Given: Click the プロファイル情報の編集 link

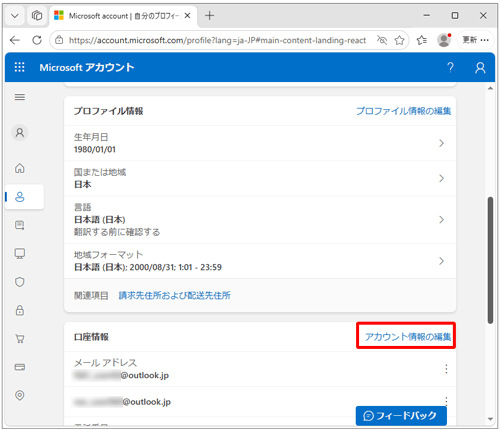Looking at the screenshot, I should pyautogui.click(x=403, y=111).
